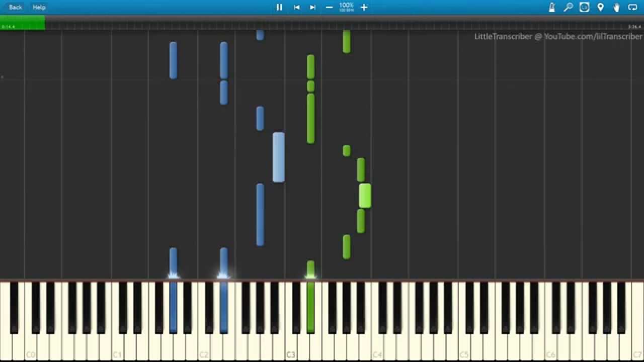
Task: Open the hands selection icon
Action: point(616,7)
